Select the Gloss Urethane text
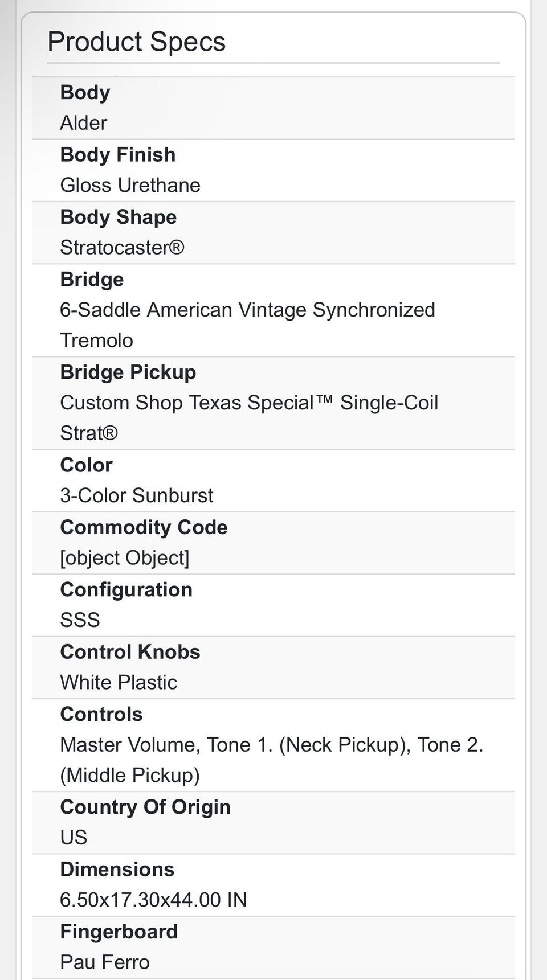The image size is (547, 980). pyautogui.click(x=130, y=186)
